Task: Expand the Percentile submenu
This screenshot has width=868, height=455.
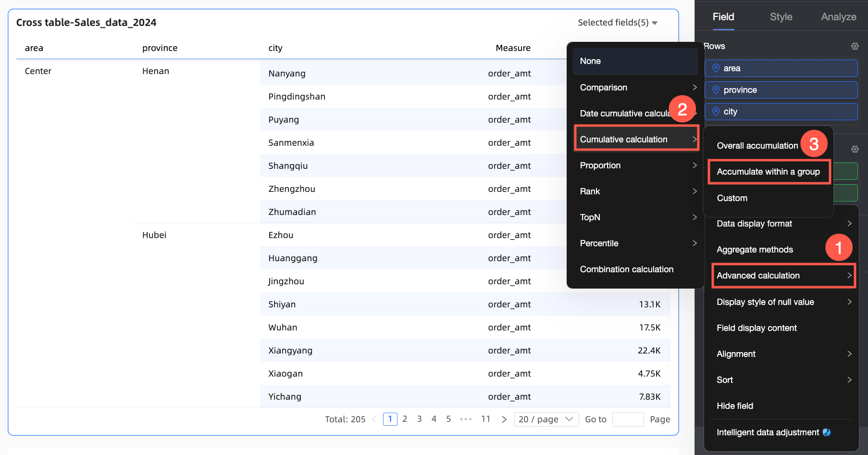Action: click(694, 243)
